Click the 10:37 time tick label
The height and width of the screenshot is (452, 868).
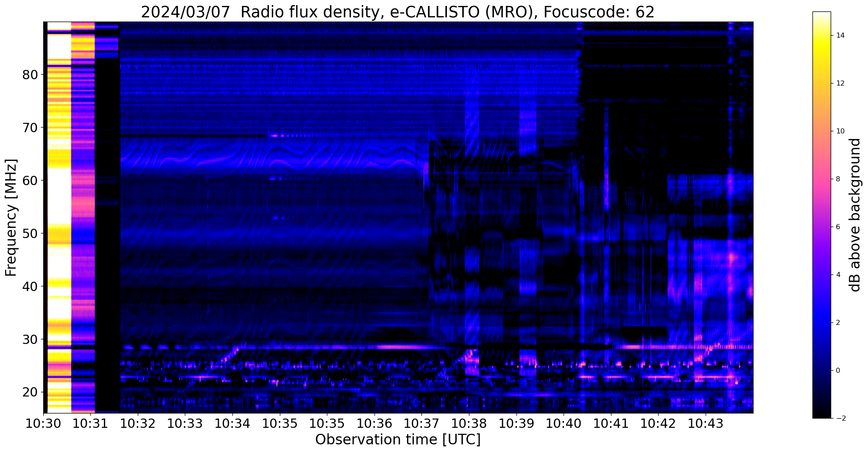[x=422, y=424]
